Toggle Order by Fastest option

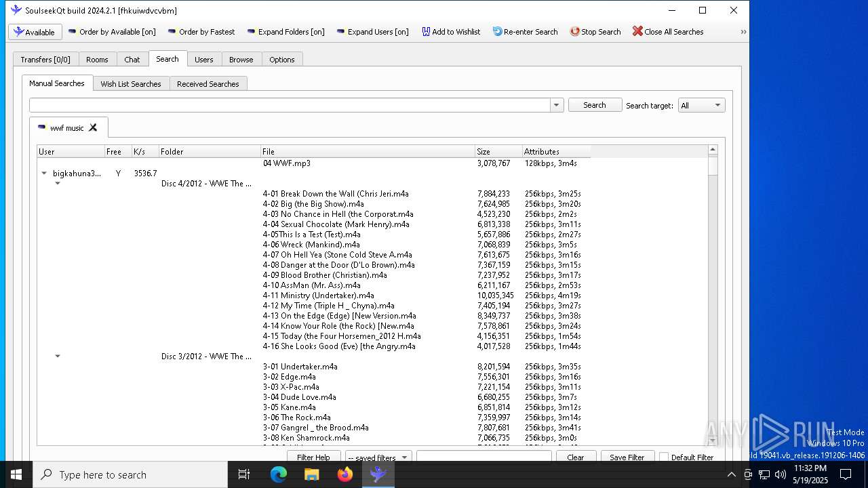(201, 32)
